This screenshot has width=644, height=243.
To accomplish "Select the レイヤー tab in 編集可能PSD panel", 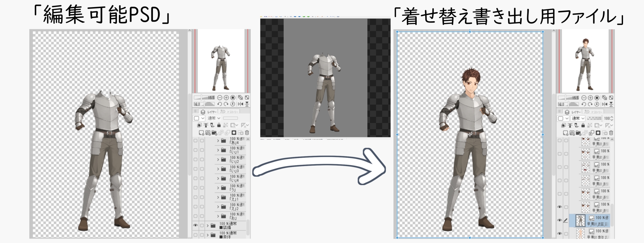I will pyautogui.click(x=208, y=112).
